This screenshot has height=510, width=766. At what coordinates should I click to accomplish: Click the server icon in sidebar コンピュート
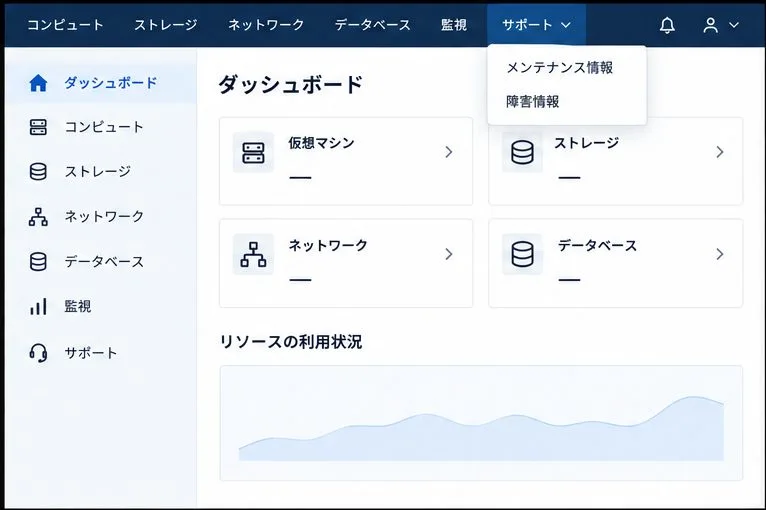[38, 127]
